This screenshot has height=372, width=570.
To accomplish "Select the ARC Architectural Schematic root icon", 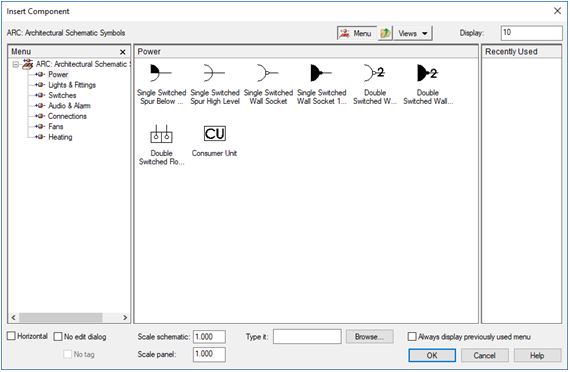I will [27, 64].
